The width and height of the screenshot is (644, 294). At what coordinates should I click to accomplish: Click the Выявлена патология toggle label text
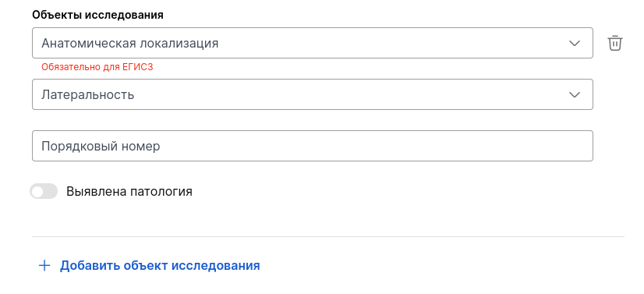[129, 191]
